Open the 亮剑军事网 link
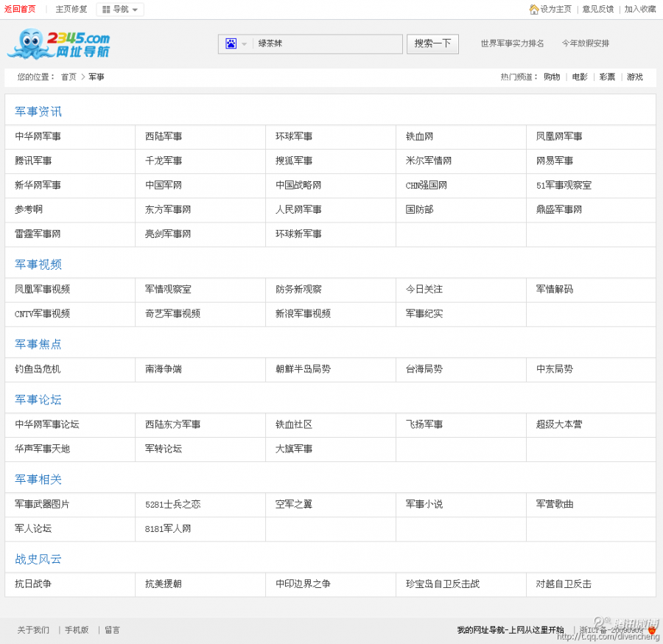The image size is (663, 644). coord(168,234)
